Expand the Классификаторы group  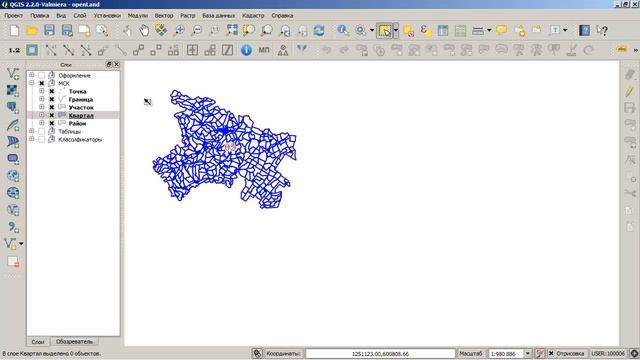pyautogui.click(x=31, y=139)
